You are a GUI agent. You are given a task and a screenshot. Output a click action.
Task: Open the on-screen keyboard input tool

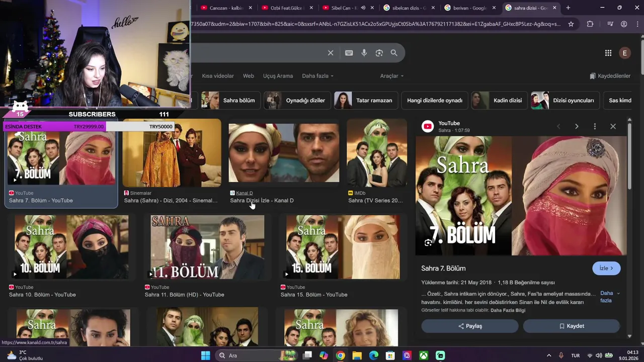point(349,53)
